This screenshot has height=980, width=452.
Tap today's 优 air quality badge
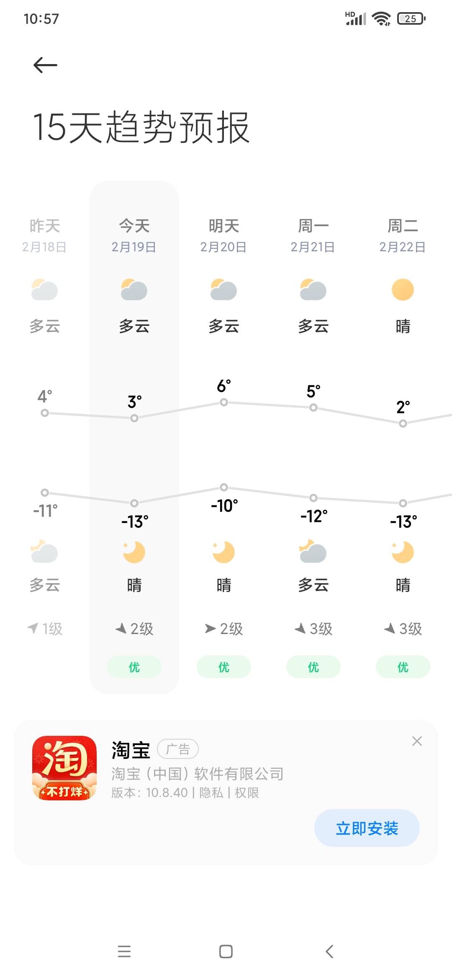(134, 667)
